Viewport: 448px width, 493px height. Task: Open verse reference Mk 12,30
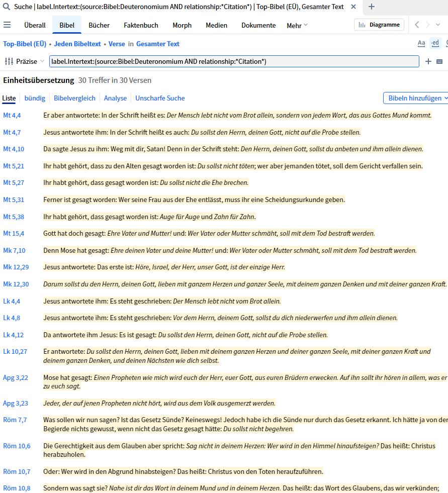click(16, 284)
